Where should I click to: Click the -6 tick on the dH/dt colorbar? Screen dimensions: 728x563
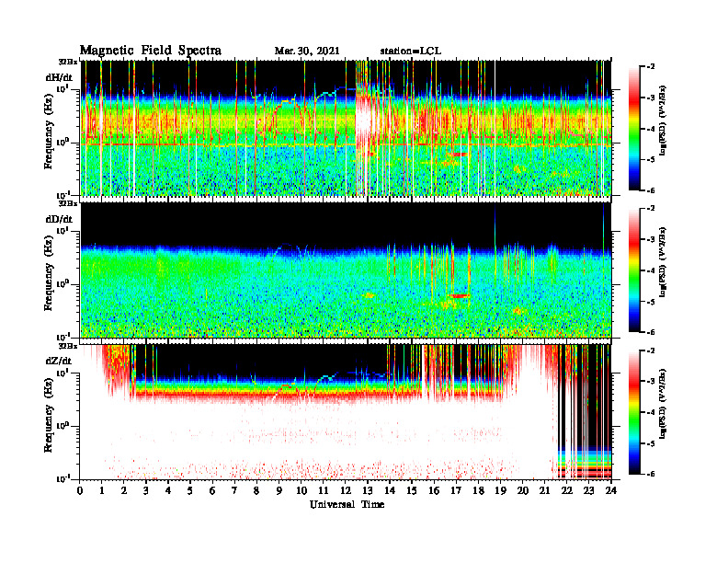(x=650, y=190)
